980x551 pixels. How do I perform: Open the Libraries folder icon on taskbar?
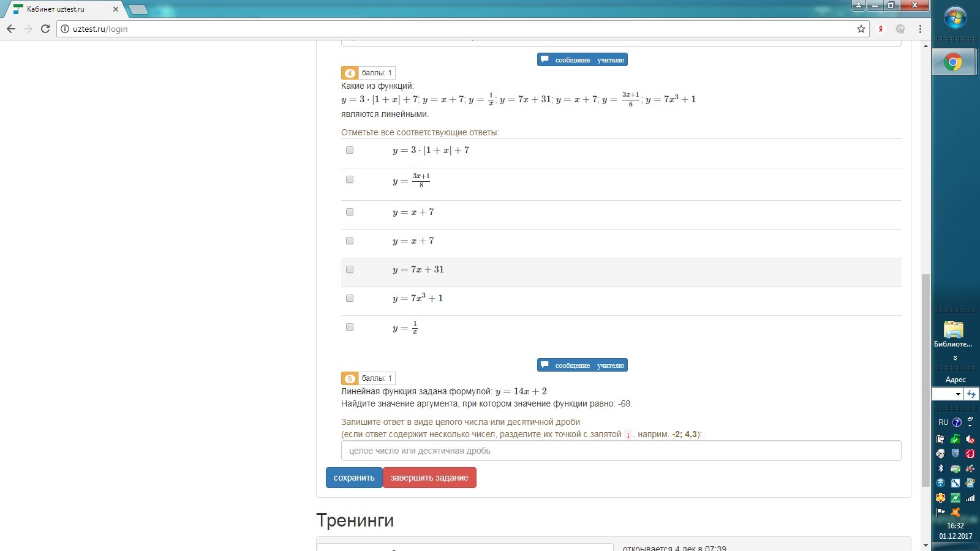953,331
